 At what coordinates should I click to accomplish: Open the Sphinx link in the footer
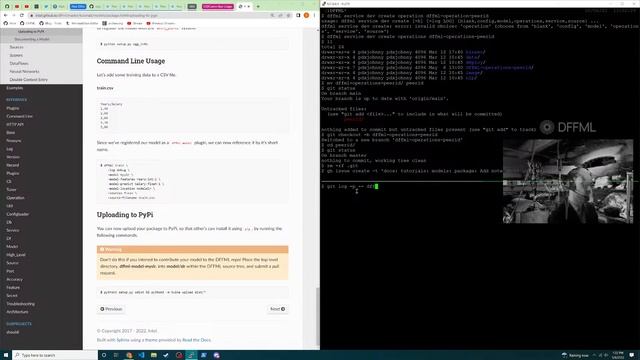122,340
